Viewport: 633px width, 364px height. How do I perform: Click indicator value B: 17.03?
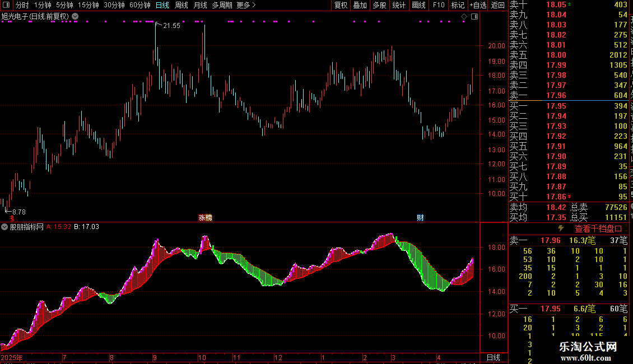pos(86,227)
